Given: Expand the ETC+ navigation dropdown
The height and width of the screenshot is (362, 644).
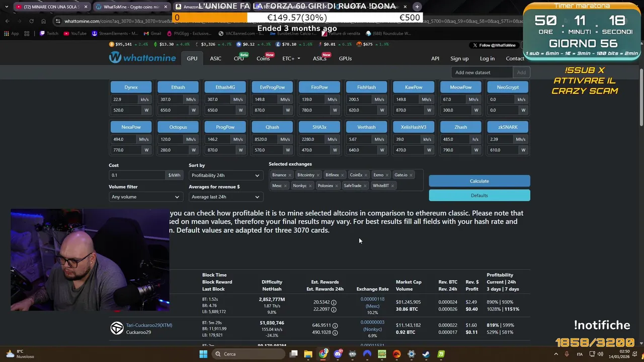Looking at the screenshot, I should pos(291,58).
